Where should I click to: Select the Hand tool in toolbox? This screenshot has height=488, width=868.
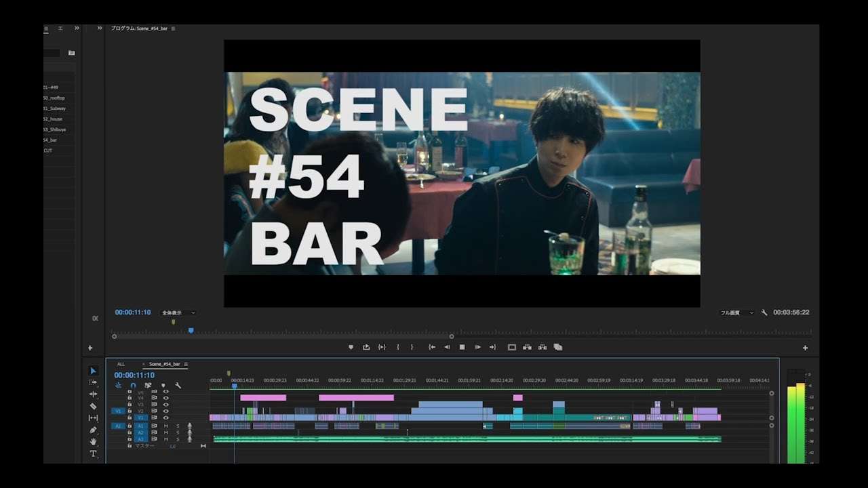pos(94,442)
